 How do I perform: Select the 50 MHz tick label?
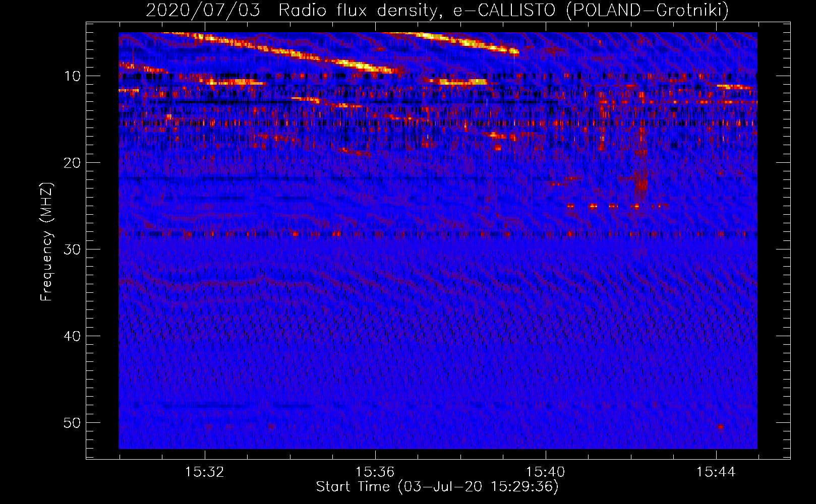pos(73,423)
